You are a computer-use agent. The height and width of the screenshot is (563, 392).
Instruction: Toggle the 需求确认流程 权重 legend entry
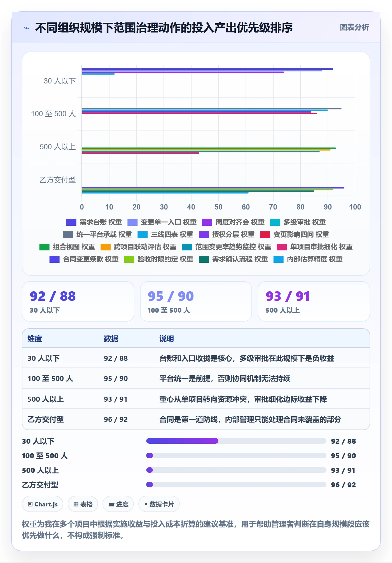233,259
